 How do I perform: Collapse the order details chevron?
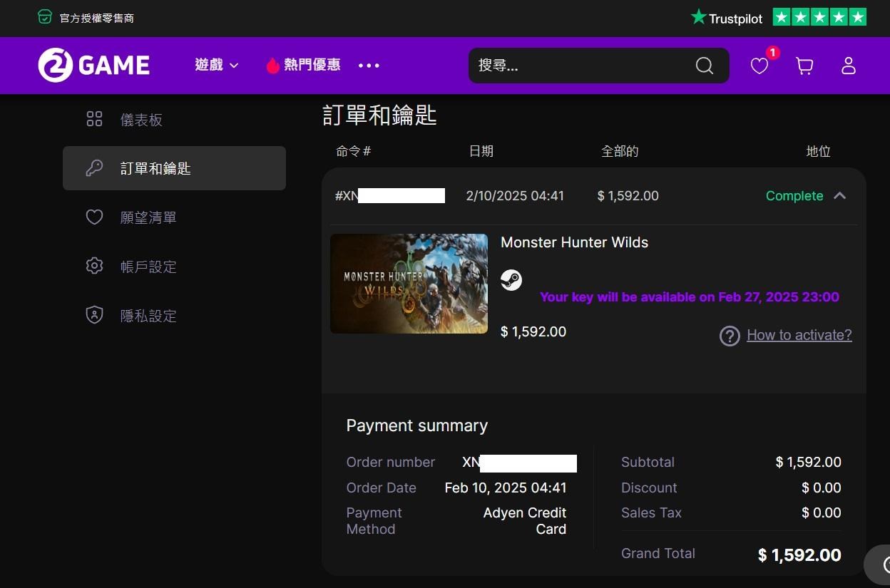point(840,196)
